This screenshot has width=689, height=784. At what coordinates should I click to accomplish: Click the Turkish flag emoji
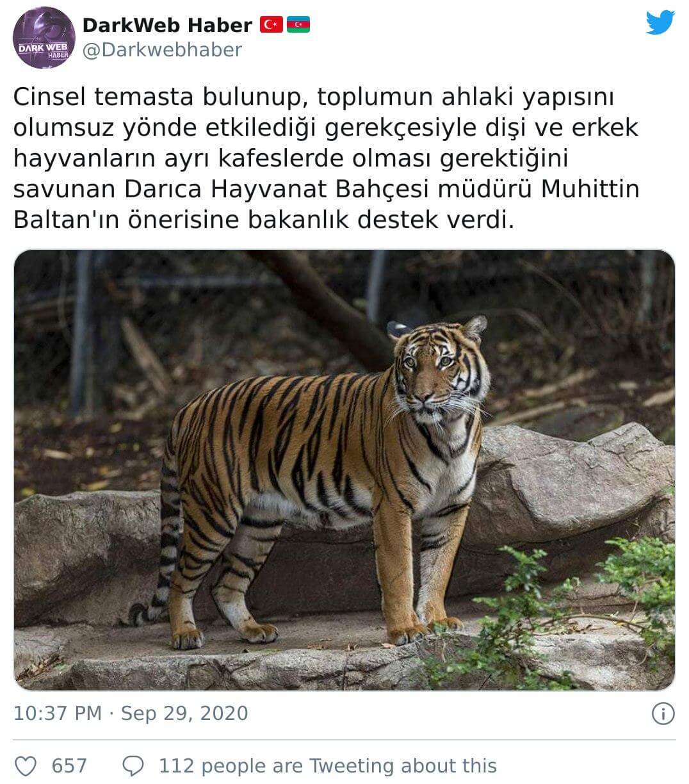click(272, 25)
